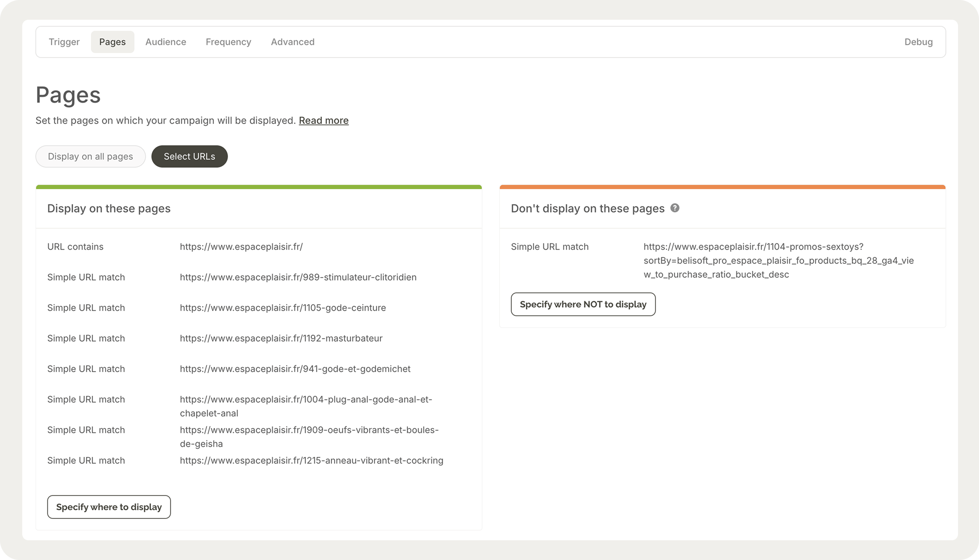Image resolution: width=979 pixels, height=560 pixels.
Task: Go to the Audience tab
Action: coord(165,42)
